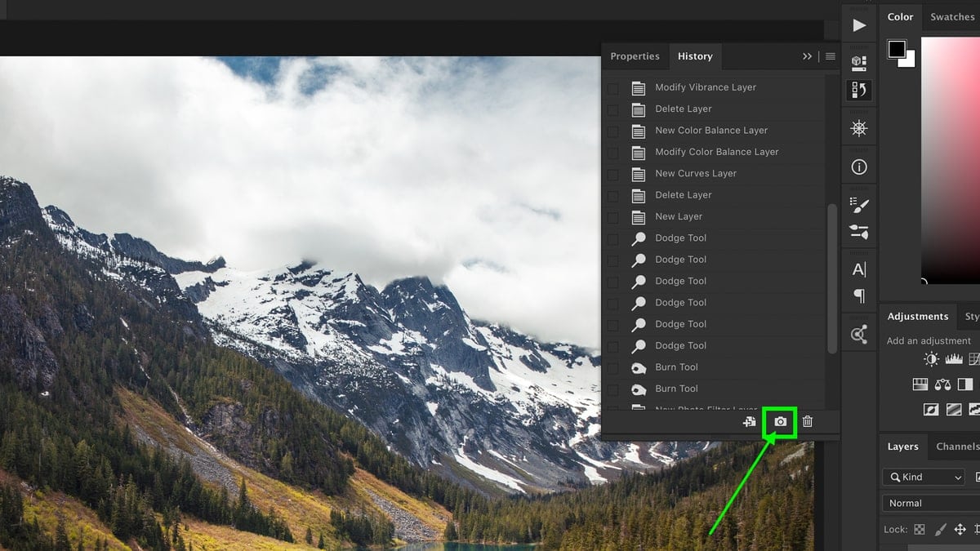Switch to the Swatches tab
This screenshot has height=551, width=980.
tap(952, 17)
